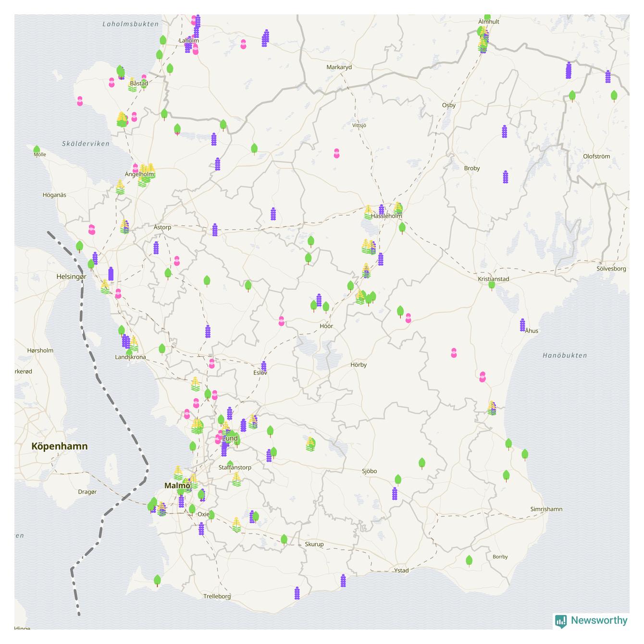This screenshot has height=644, width=644.
Task: Select the Kristianstad label
Action: pyautogui.click(x=493, y=279)
